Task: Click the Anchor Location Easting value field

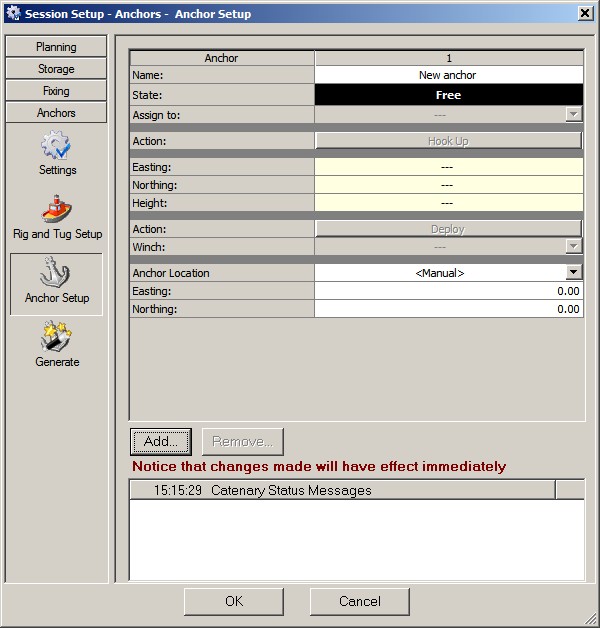Action: pos(448,291)
